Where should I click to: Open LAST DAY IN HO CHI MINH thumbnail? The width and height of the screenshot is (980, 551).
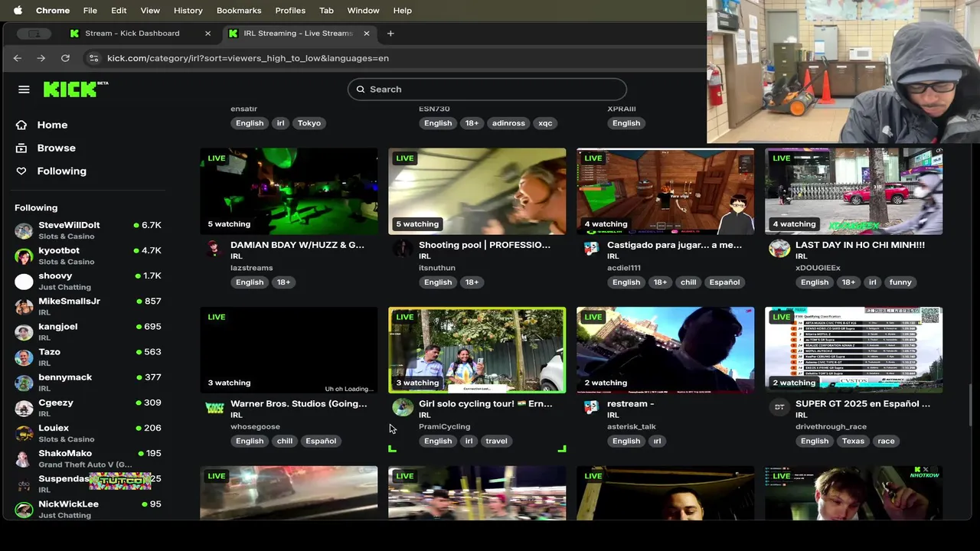tap(854, 191)
